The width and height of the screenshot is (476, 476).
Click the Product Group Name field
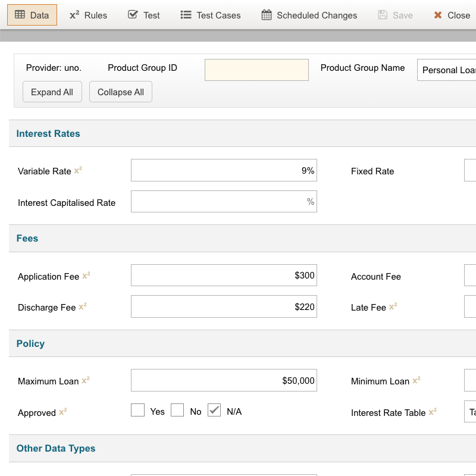(x=447, y=70)
